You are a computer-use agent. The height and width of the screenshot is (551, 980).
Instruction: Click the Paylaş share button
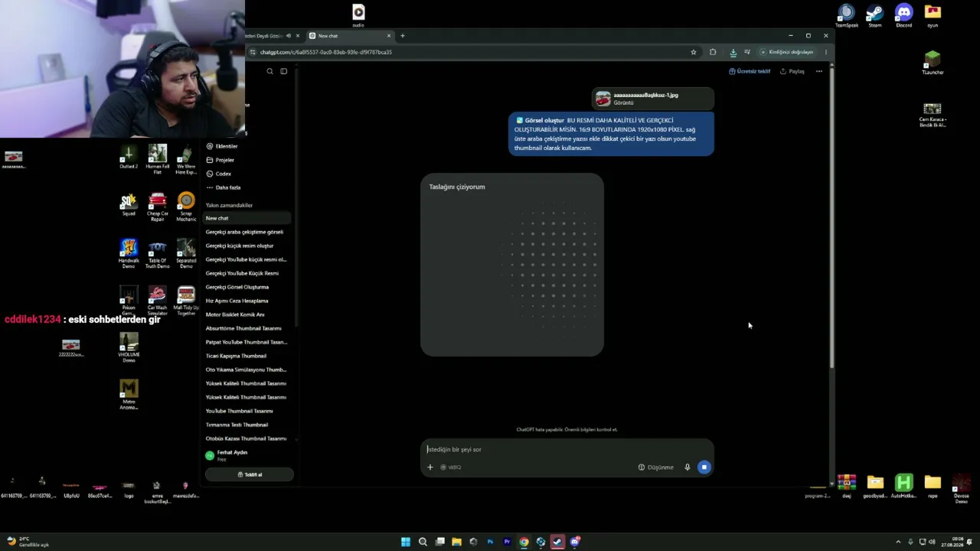(792, 71)
